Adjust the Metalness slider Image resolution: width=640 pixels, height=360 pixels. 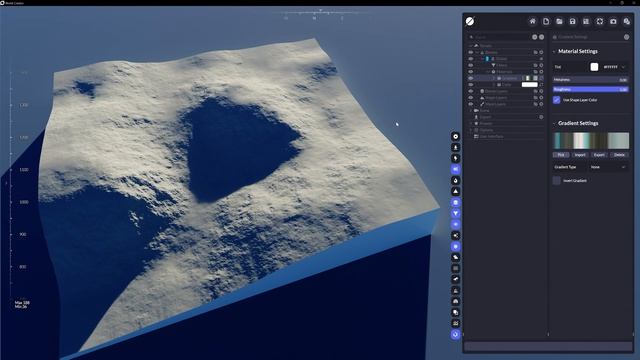[591, 80]
